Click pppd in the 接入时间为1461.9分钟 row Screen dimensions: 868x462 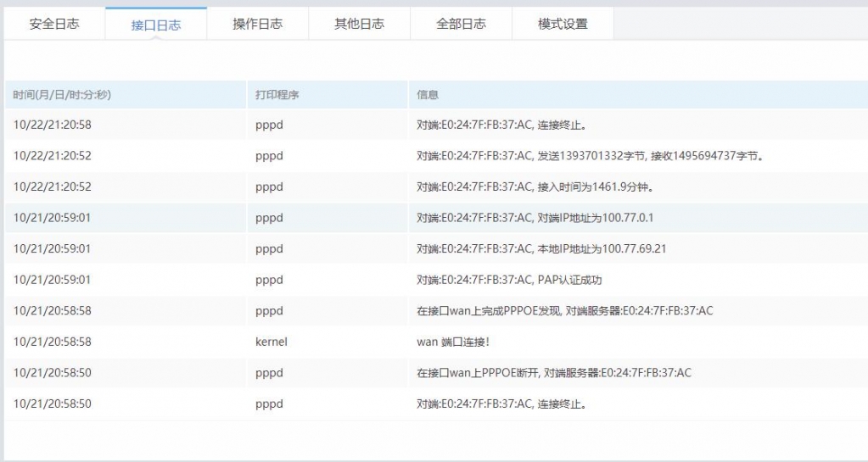click(x=269, y=187)
